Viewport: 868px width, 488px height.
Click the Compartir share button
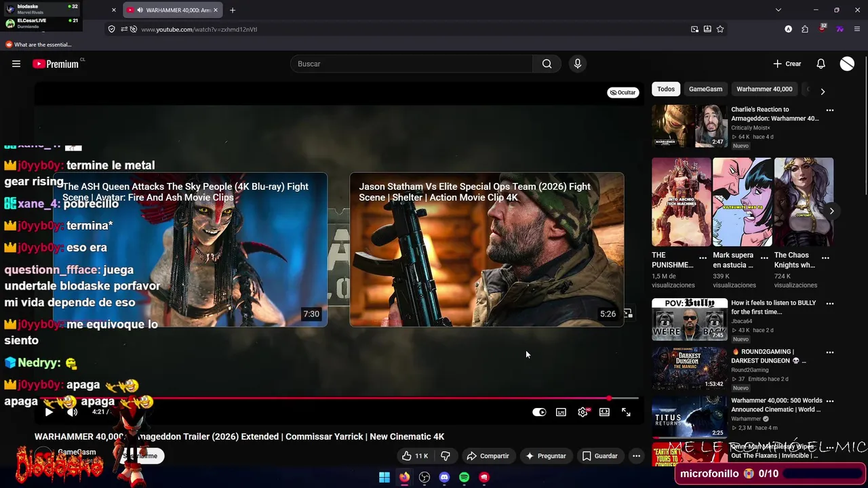[488, 456]
